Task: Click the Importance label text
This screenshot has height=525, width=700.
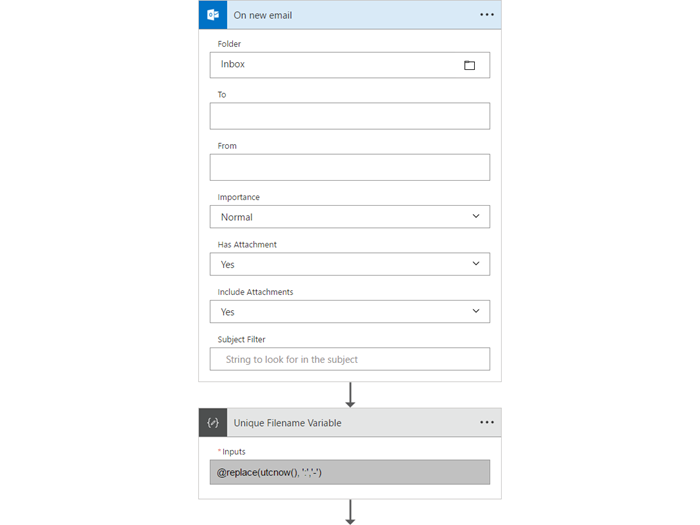Action: pyautogui.click(x=238, y=197)
